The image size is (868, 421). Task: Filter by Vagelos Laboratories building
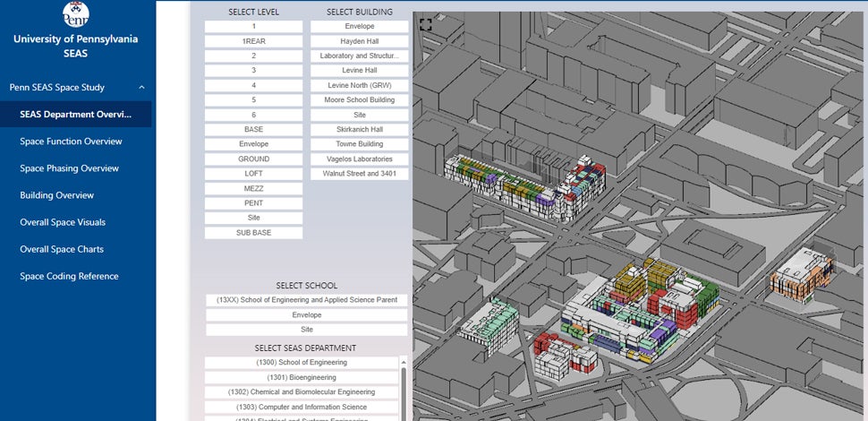tap(359, 159)
